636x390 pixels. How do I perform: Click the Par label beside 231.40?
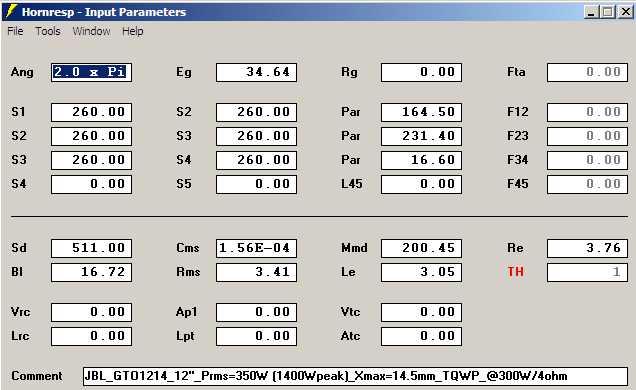tap(350, 136)
